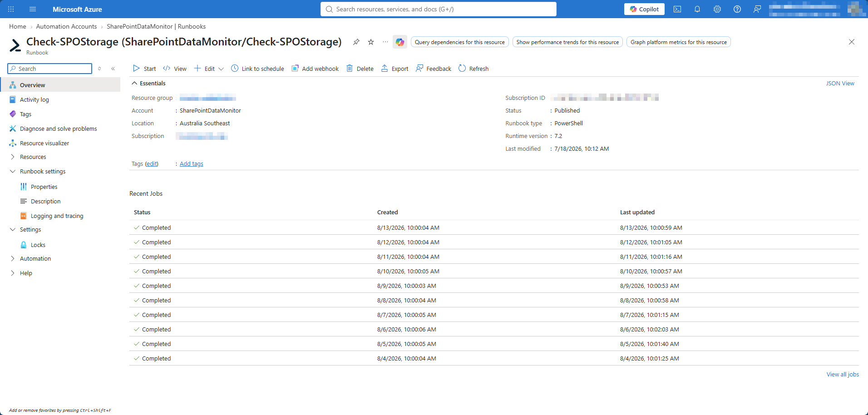This screenshot has height=415, width=868.
Task: Click the Copilot colorful icon beside title
Action: 400,42
